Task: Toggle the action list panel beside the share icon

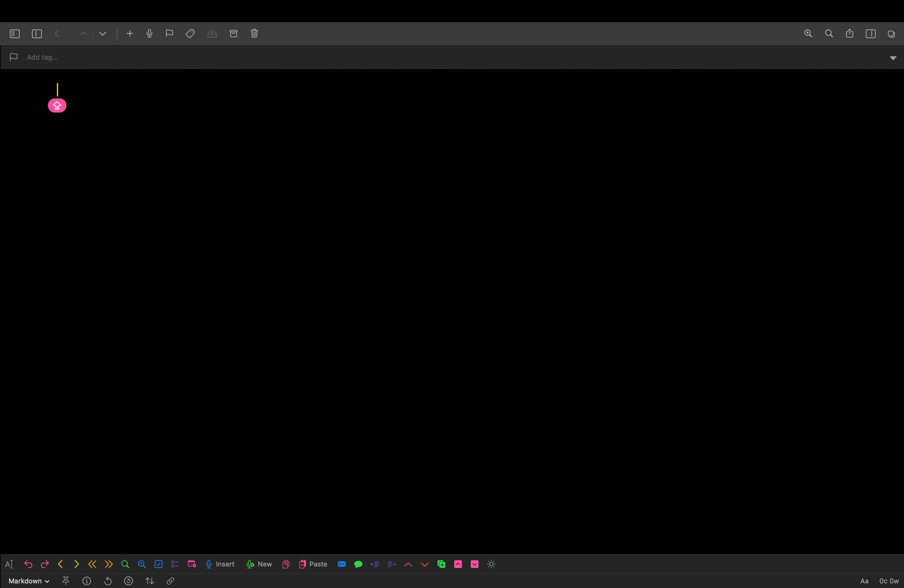Action: pos(871,33)
